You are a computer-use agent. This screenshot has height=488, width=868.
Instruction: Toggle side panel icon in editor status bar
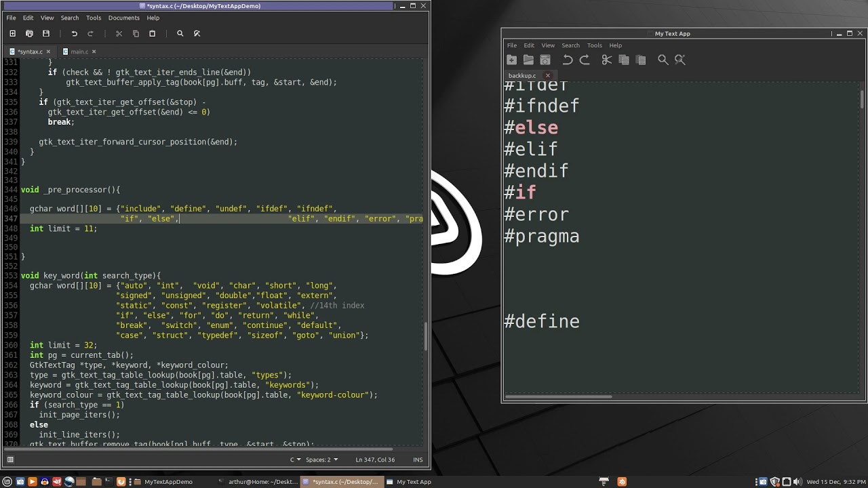(10, 460)
